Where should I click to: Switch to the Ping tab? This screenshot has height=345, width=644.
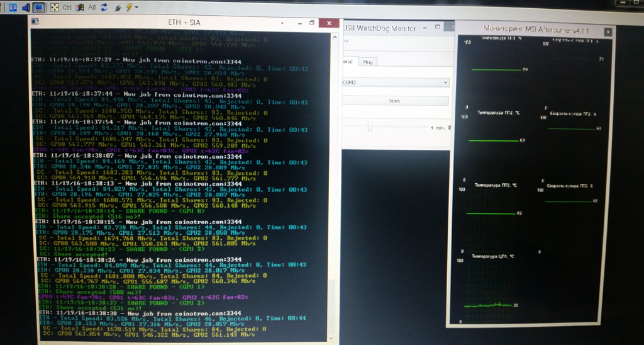367,62
